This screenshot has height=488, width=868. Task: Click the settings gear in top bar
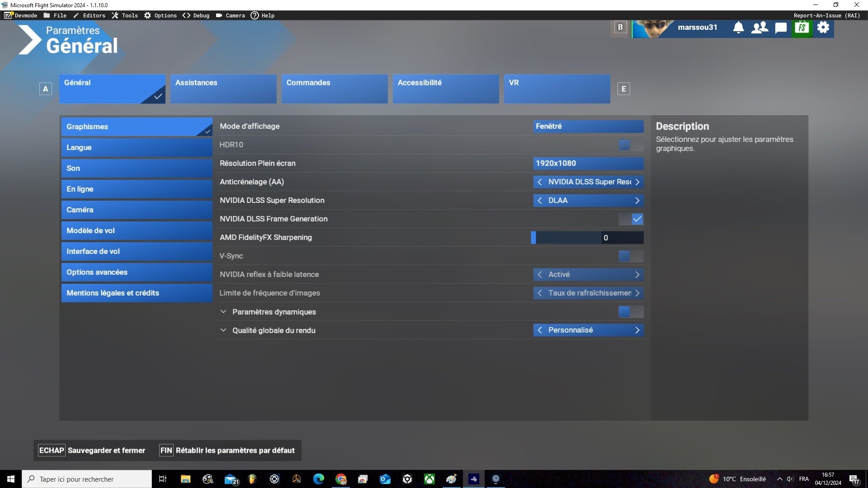pyautogui.click(x=823, y=28)
